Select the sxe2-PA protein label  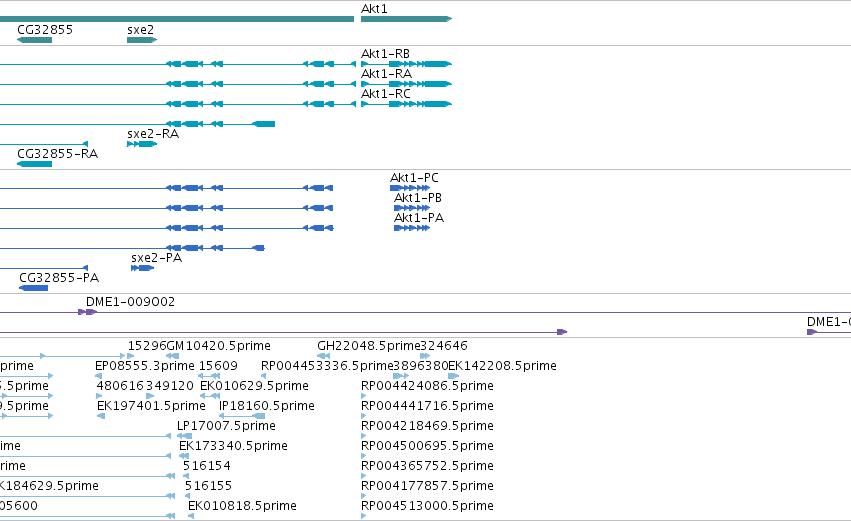[157, 258]
